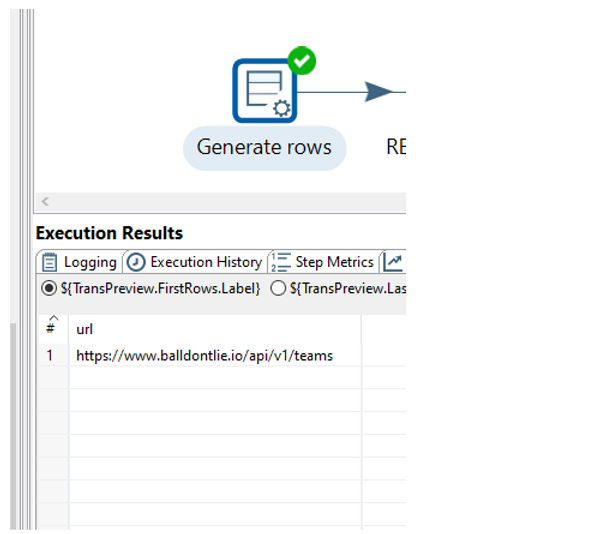
Task: Click the green success checkmark badge
Action: 302,61
